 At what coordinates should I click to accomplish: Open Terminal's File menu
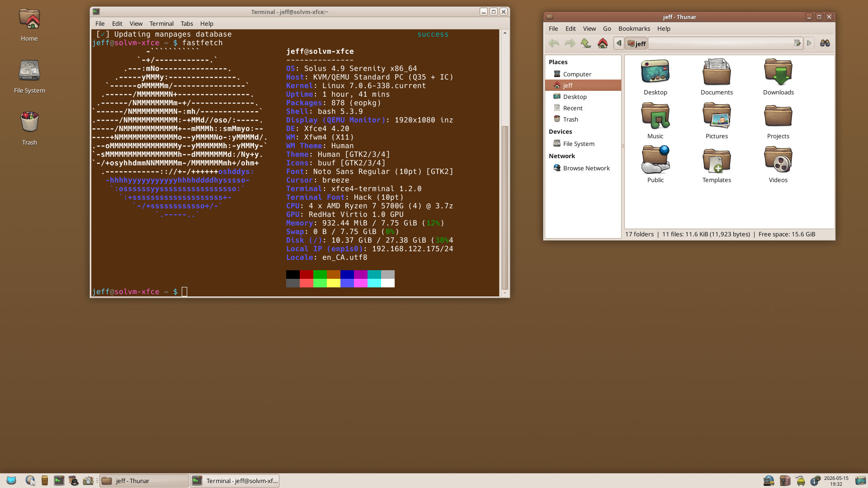pos(100,23)
